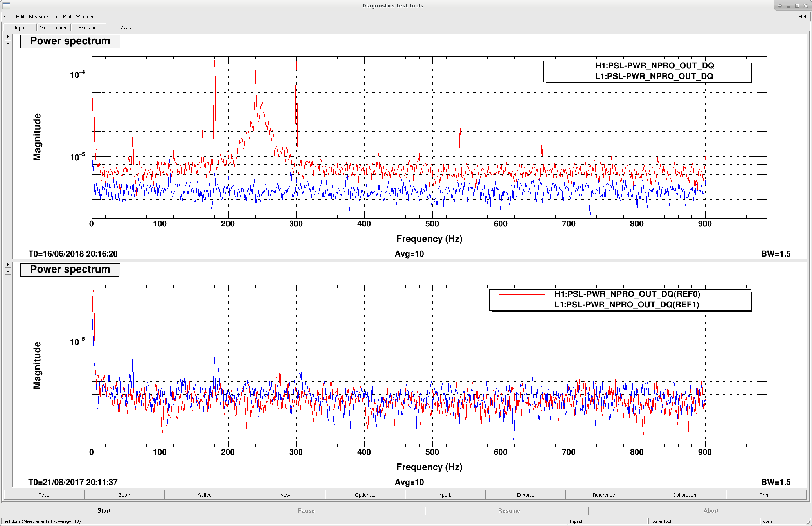The height and width of the screenshot is (526, 812).
Task: Switch to the Excitation tab
Action: (88, 27)
